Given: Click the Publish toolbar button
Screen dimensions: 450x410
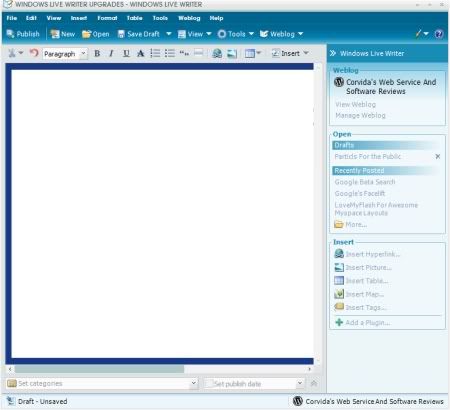Looking at the screenshot, I should tap(23, 34).
